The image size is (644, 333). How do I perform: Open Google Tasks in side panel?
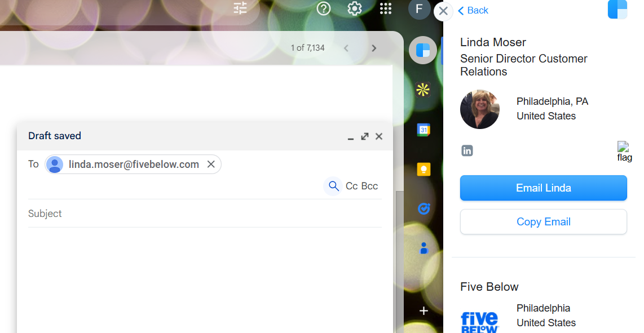[423, 208]
